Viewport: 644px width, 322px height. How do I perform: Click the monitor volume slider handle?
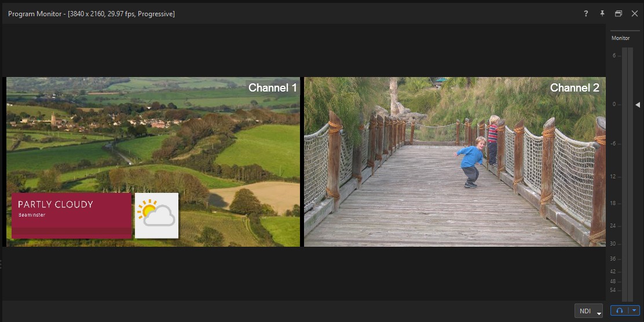pyautogui.click(x=638, y=105)
